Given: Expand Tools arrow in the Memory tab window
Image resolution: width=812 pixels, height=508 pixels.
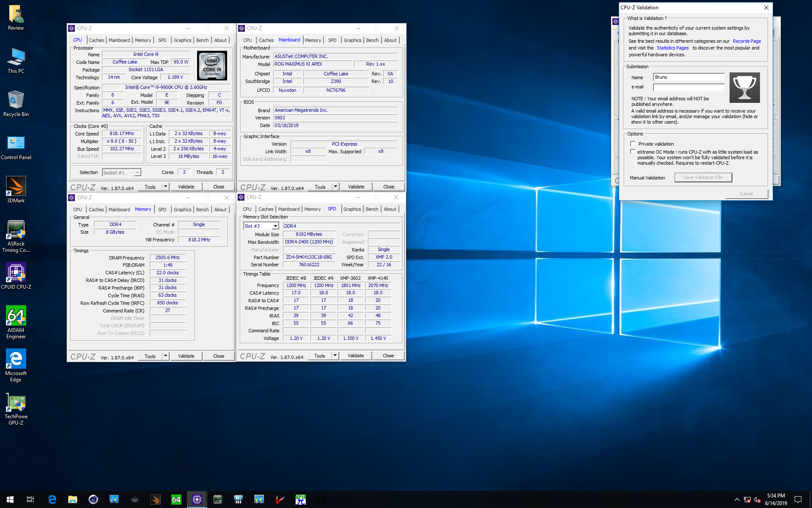Looking at the screenshot, I should (x=165, y=356).
